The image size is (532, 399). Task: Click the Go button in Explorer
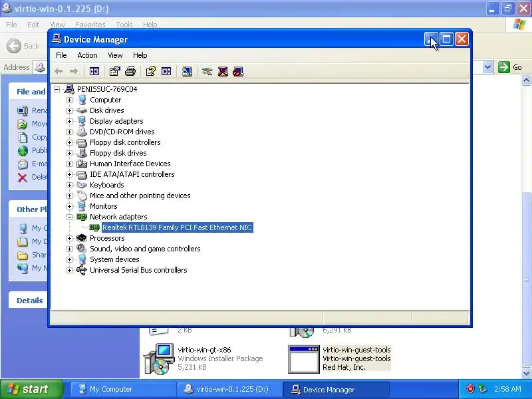click(x=509, y=67)
